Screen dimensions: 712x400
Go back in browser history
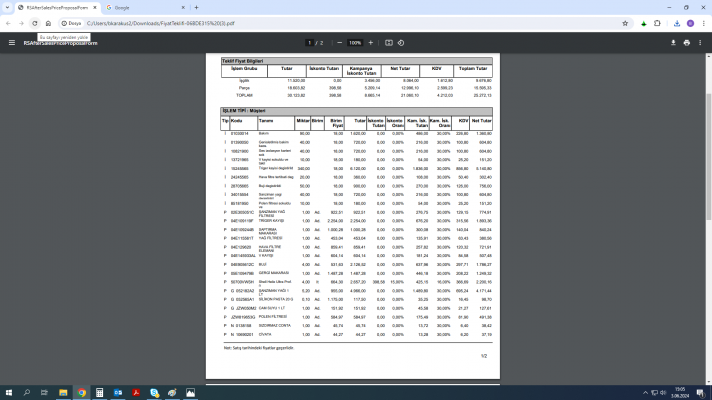pyautogui.click(x=8, y=23)
